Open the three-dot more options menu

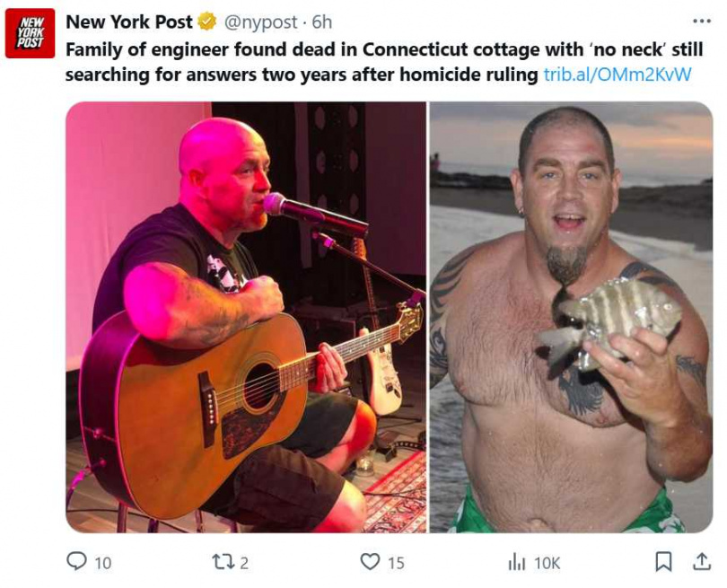coord(702,22)
